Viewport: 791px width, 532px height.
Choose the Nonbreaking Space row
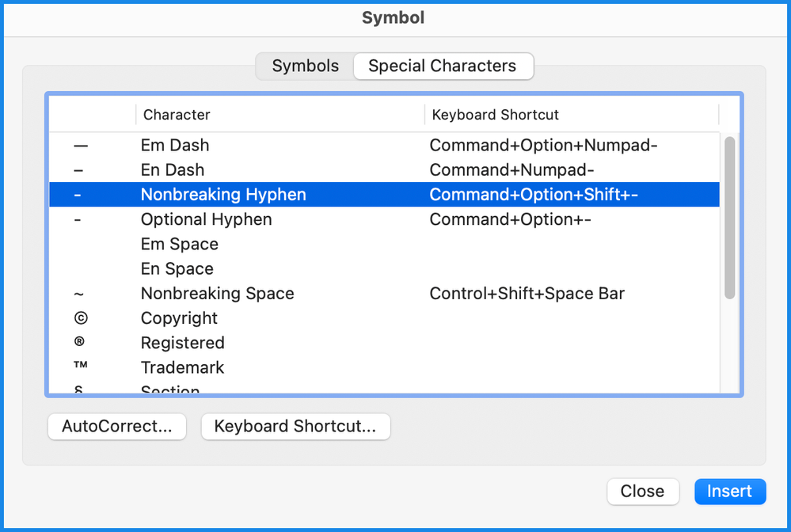[217, 294]
